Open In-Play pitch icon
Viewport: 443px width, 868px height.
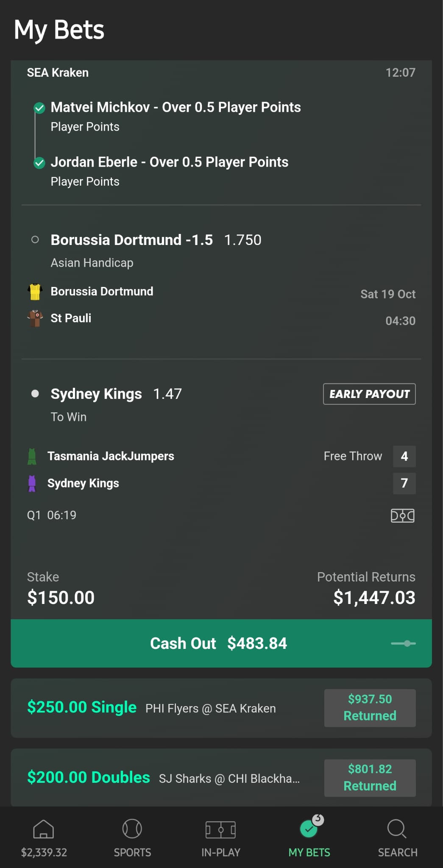[220, 829]
